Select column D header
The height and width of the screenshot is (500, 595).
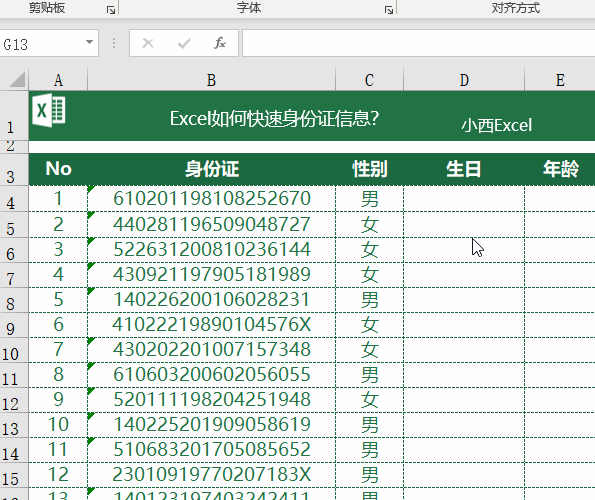464,80
